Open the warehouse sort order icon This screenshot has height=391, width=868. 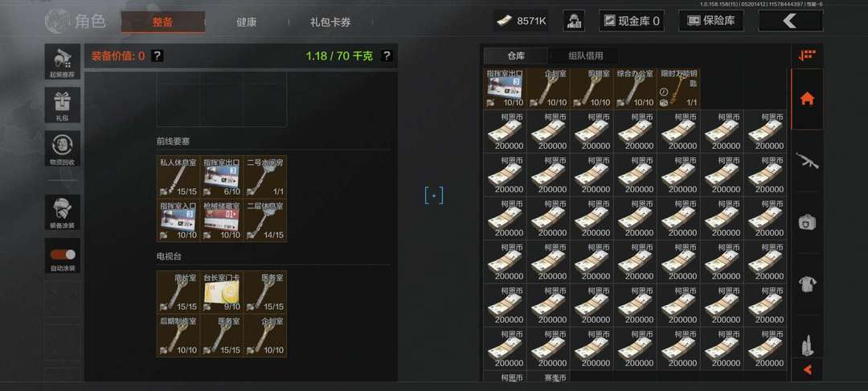pos(807,56)
